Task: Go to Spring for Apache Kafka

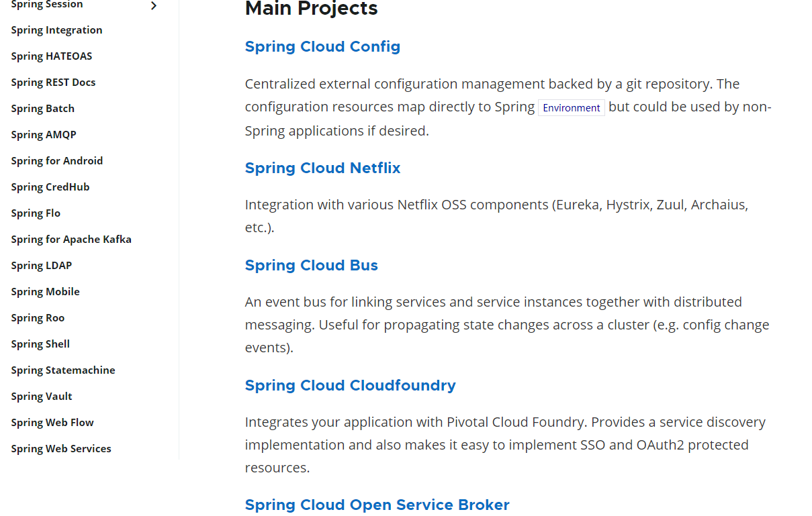Action: [71, 240]
